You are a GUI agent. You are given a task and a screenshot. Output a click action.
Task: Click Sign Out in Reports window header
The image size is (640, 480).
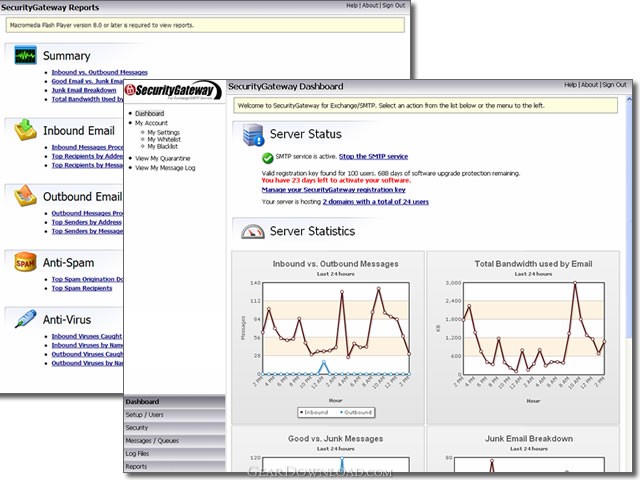click(x=393, y=5)
